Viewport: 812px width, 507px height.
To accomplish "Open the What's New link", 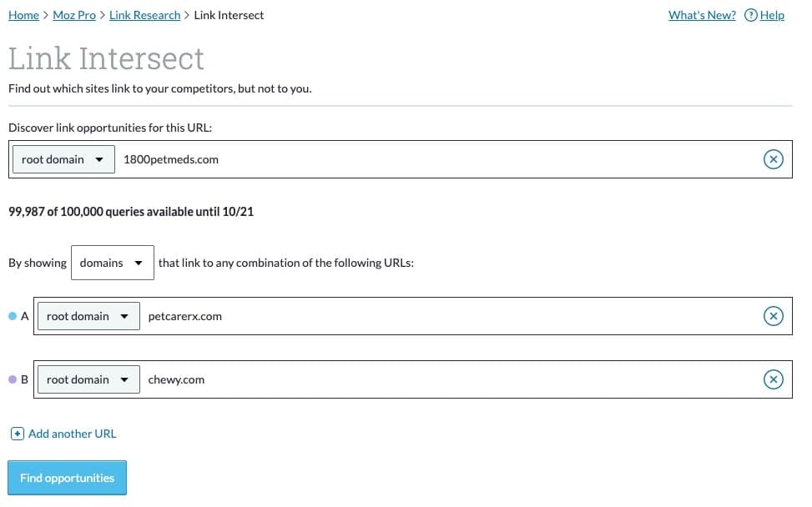I will tap(702, 15).
